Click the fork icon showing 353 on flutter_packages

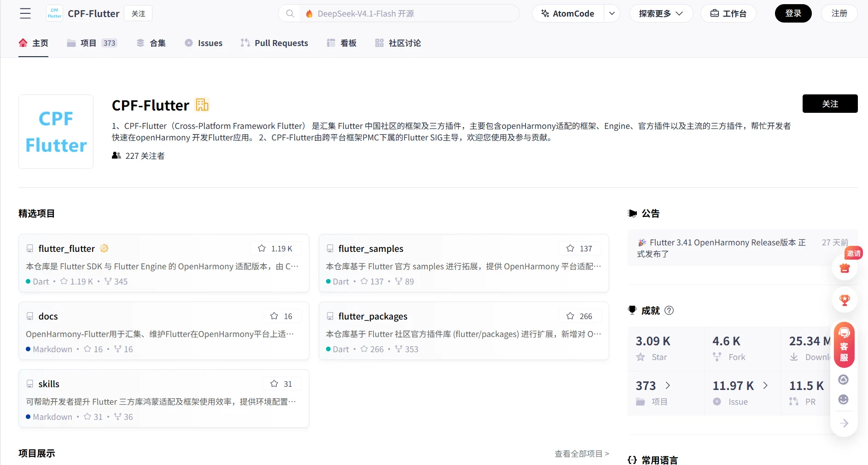click(x=399, y=349)
